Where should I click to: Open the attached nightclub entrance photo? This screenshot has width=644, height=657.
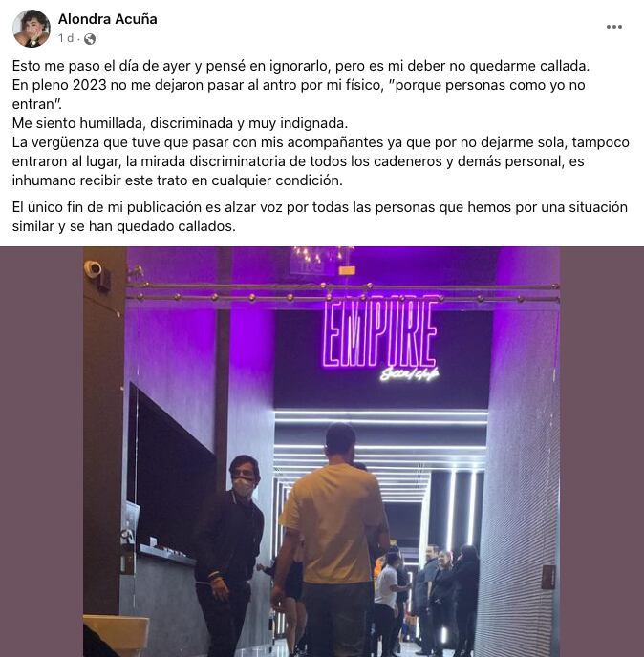[322, 452]
